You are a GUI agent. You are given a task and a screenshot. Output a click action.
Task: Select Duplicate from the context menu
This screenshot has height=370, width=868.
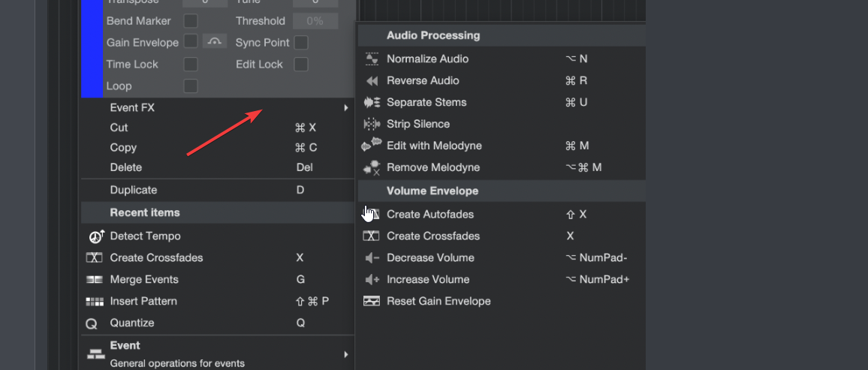pyautogui.click(x=134, y=190)
